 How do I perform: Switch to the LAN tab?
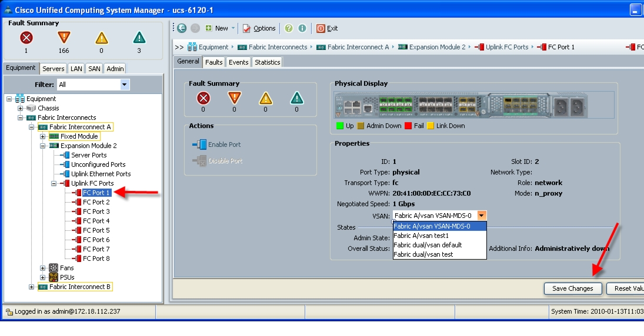(76, 69)
